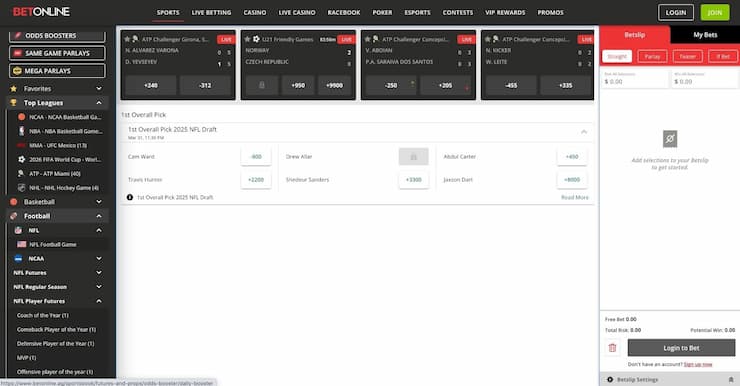
Task: Click the ATP Miami tennis icon
Action: [21, 174]
